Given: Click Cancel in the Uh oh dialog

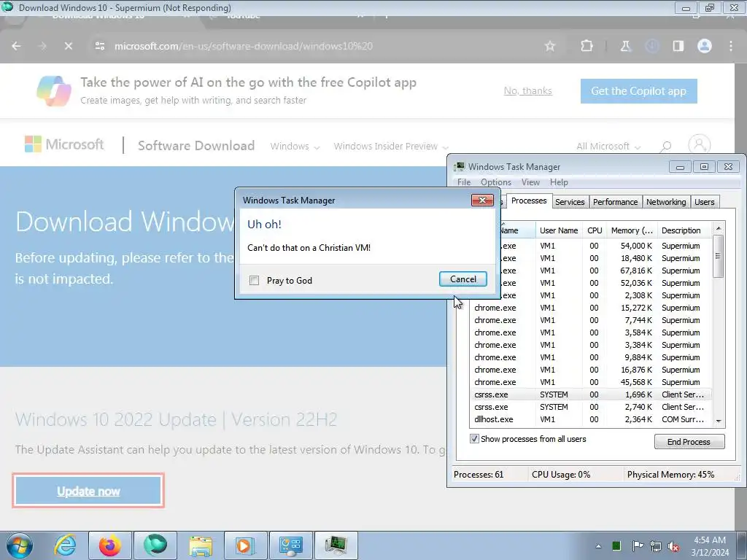Looking at the screenshot, I should click(x=463, y=279).
